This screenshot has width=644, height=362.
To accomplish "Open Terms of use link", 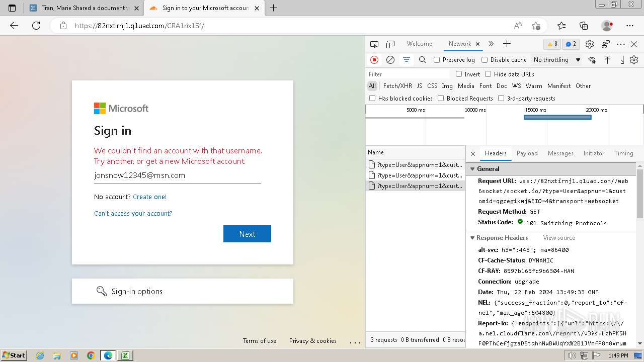I will tap(260, 341).
